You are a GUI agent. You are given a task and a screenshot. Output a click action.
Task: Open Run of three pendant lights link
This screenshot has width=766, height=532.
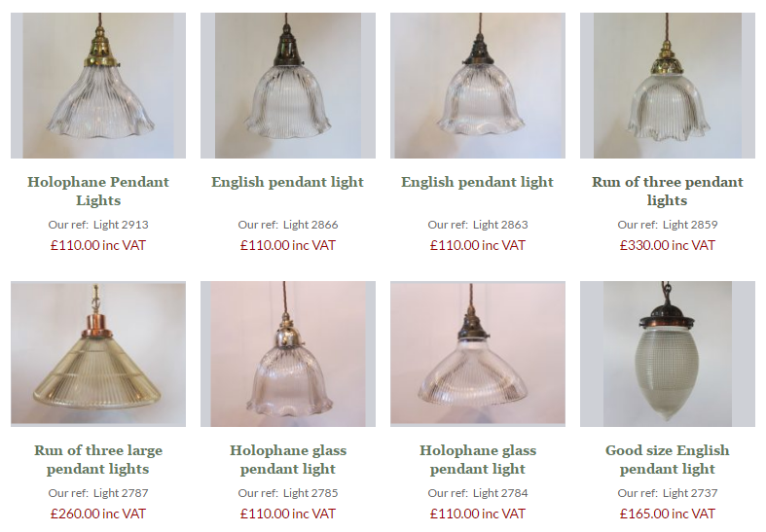pos(668,191)
